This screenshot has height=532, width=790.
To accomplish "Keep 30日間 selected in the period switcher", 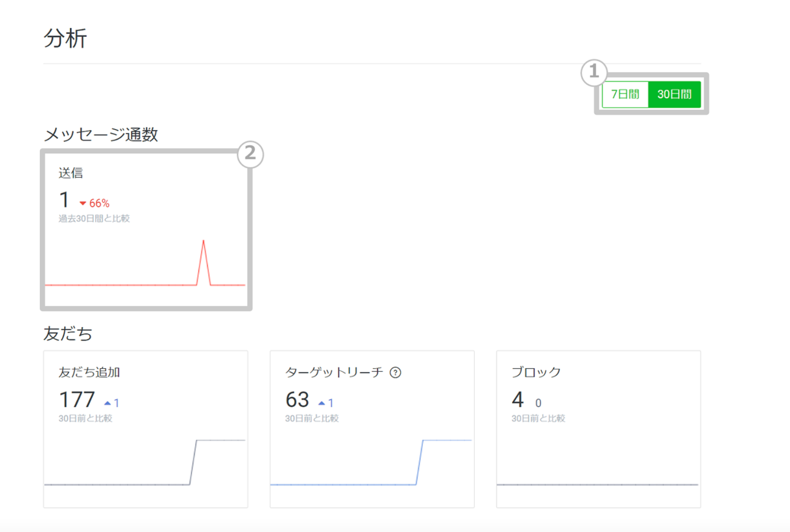I will pos(674,94).
